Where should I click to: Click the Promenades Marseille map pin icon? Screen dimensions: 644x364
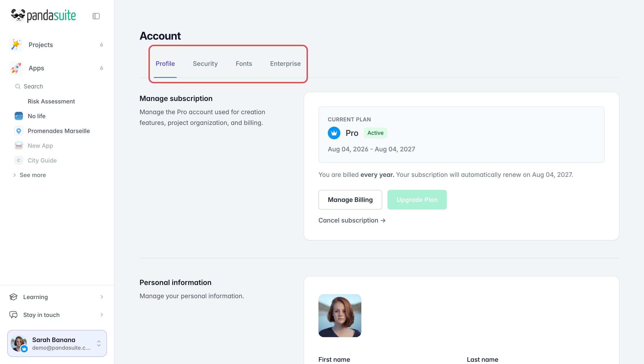point(19,131)
